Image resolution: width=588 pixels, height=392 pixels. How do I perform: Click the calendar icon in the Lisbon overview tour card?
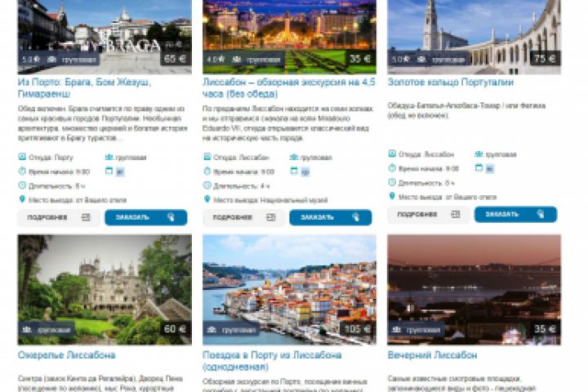tap(294, 171)
